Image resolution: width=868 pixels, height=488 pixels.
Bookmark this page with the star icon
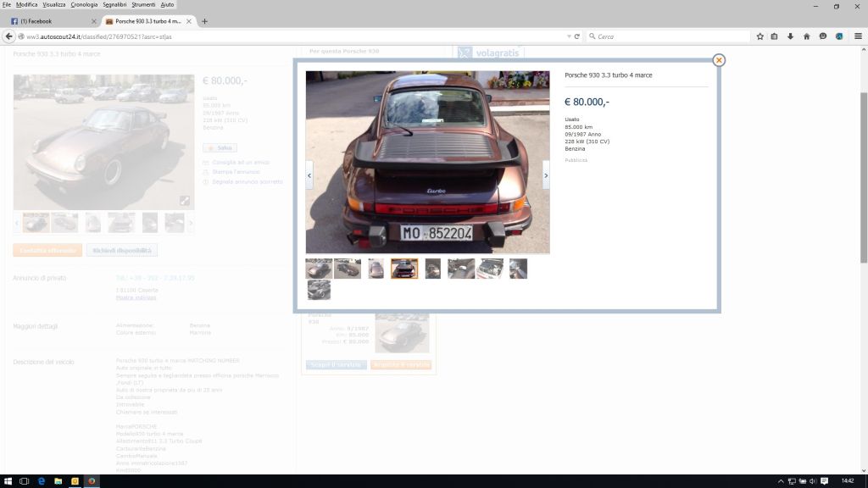(760, 36)
